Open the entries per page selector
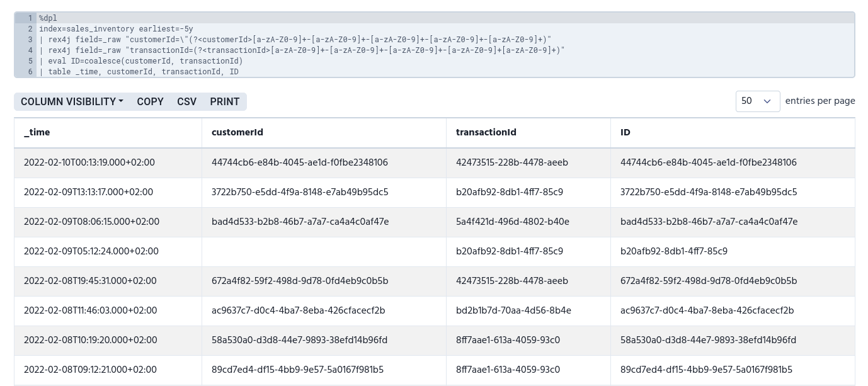 pos(757,101)
